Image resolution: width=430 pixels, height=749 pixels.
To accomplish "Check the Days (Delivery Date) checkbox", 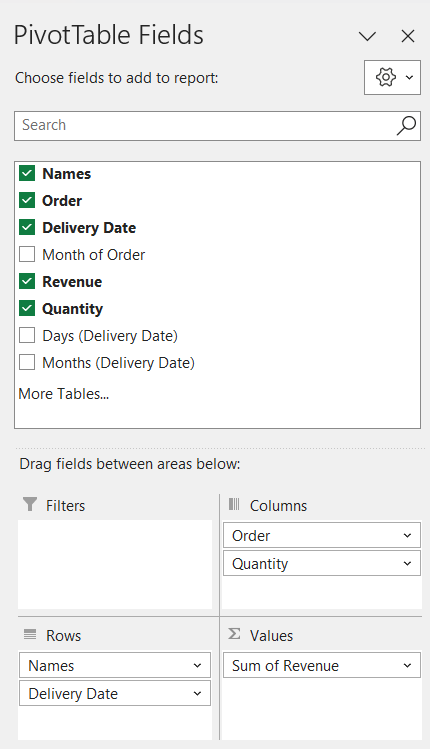I will (x=27, y=335).
